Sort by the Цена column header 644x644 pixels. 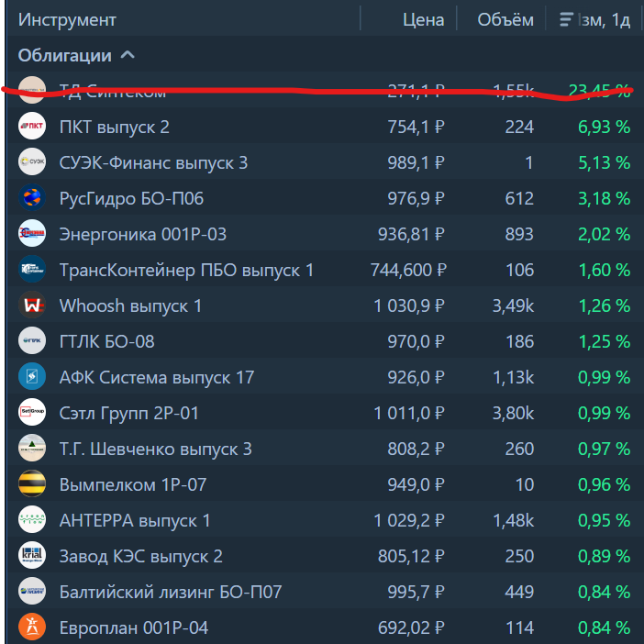click(424, 19)
